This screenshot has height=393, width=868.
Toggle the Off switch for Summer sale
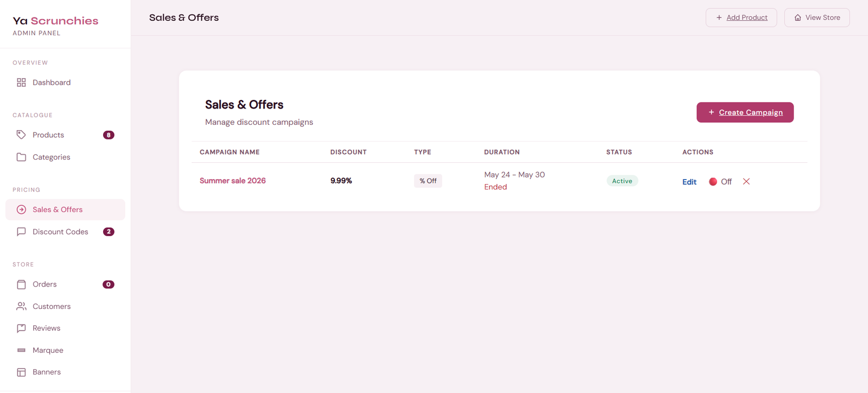pyautogui.click(x=720, y=182)
